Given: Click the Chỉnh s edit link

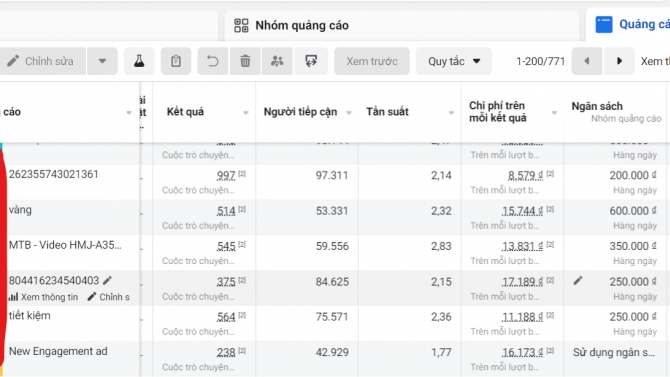Looking at the screenshot, I should tap(114, 297).
